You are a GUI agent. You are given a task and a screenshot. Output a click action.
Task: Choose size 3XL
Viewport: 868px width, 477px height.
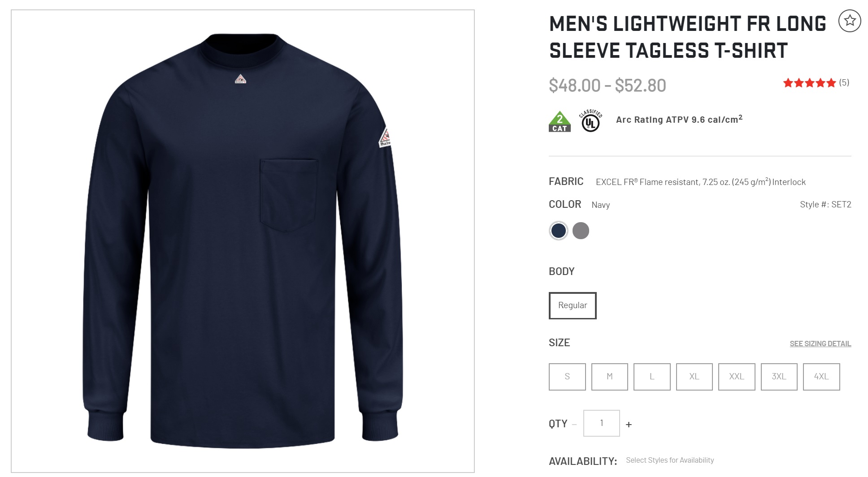point(779,377)
